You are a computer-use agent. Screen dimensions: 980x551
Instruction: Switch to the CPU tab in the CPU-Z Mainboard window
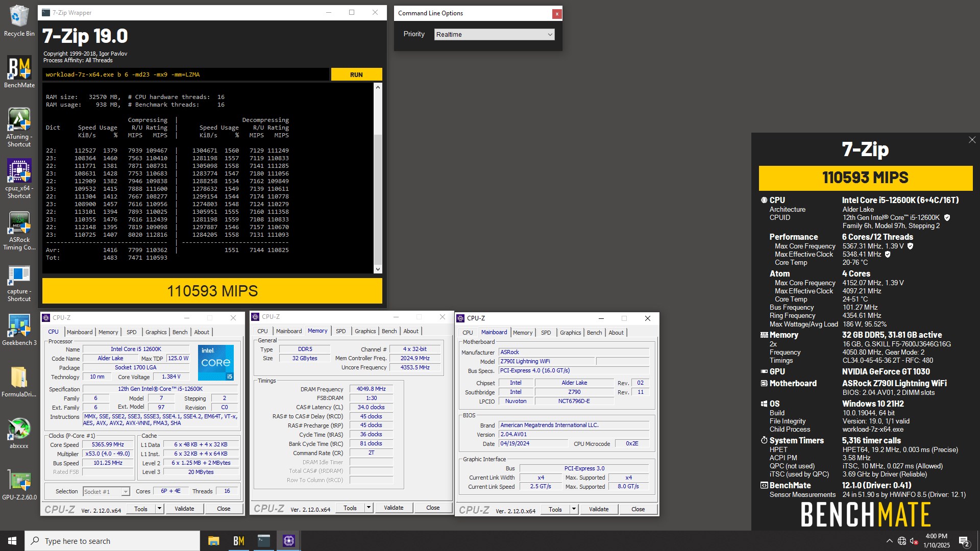[468, 333]
